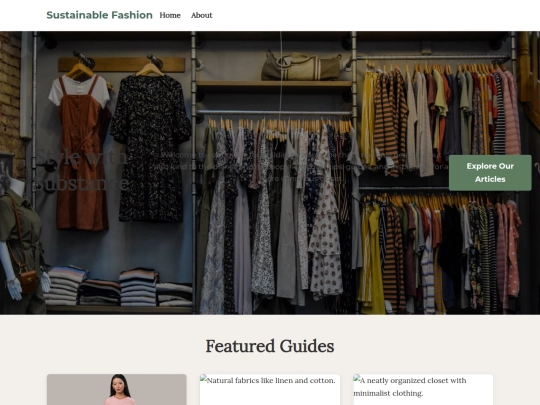Click the Explore Our Articles button
The image size is (540, 405).
(x=490, y=173)
